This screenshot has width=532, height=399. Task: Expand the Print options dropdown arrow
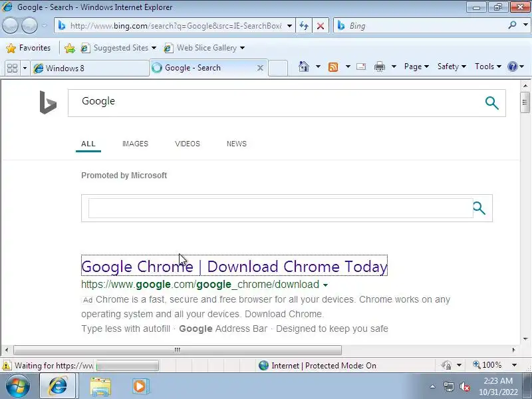(394, 66)
